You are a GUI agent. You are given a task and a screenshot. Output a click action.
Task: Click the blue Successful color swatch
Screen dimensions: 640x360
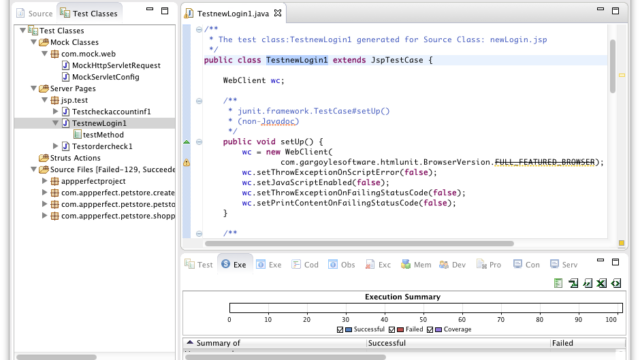tap(349, 329)
